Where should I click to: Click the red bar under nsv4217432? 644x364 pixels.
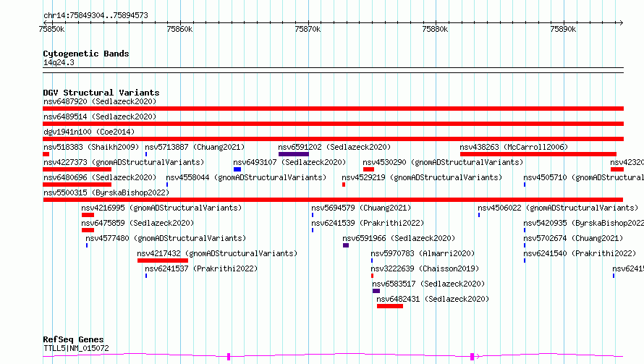(x=163, y=261)
